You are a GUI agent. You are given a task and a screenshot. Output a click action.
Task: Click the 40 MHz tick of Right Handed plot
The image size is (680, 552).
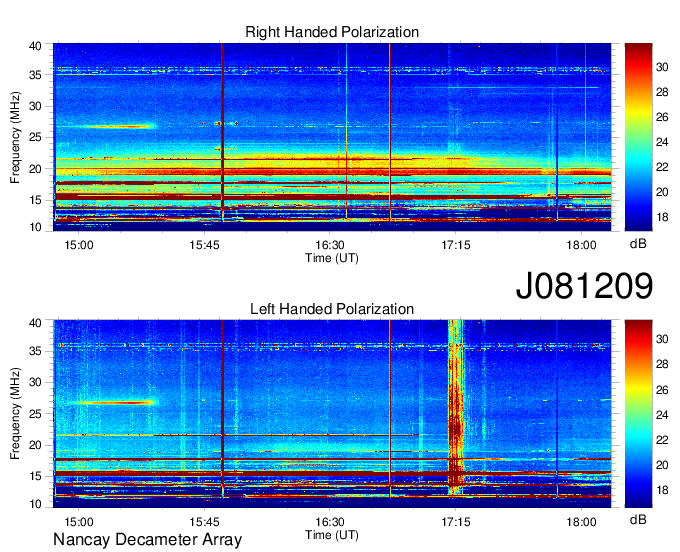click(x=35, y=46)
